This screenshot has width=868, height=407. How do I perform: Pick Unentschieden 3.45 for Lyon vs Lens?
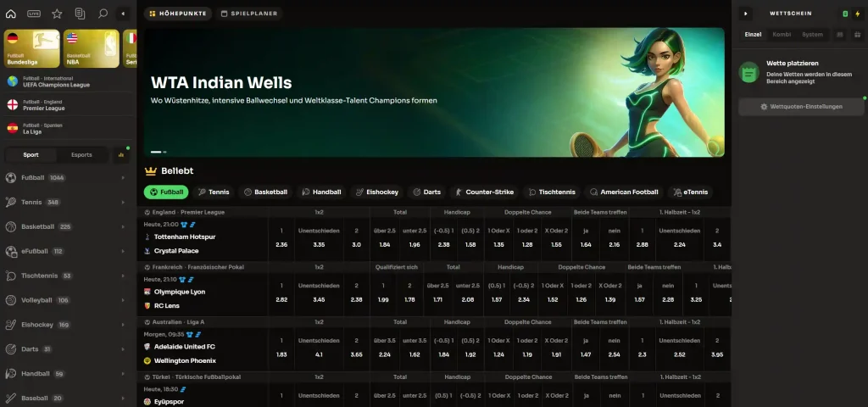[x=319, y=293]
